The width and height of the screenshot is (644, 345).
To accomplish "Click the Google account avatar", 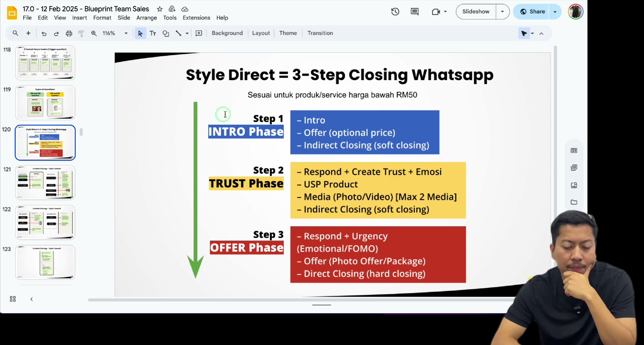I will [576, 12].
